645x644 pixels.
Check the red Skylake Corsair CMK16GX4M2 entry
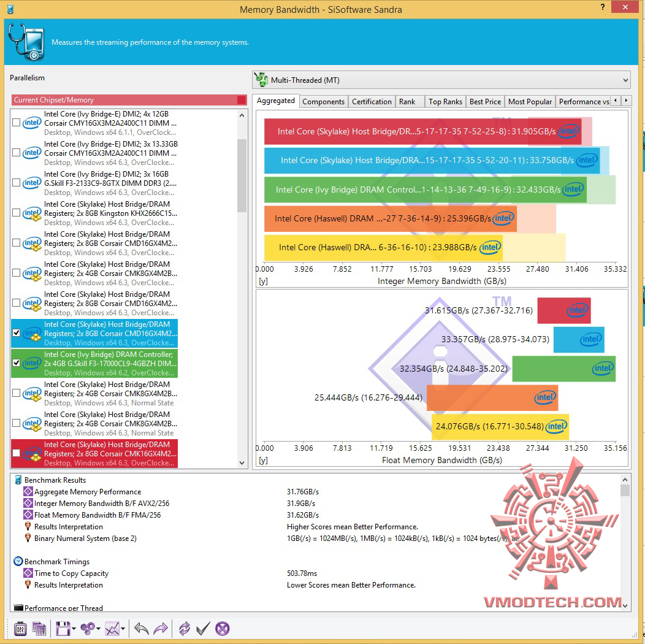[16, 453]
